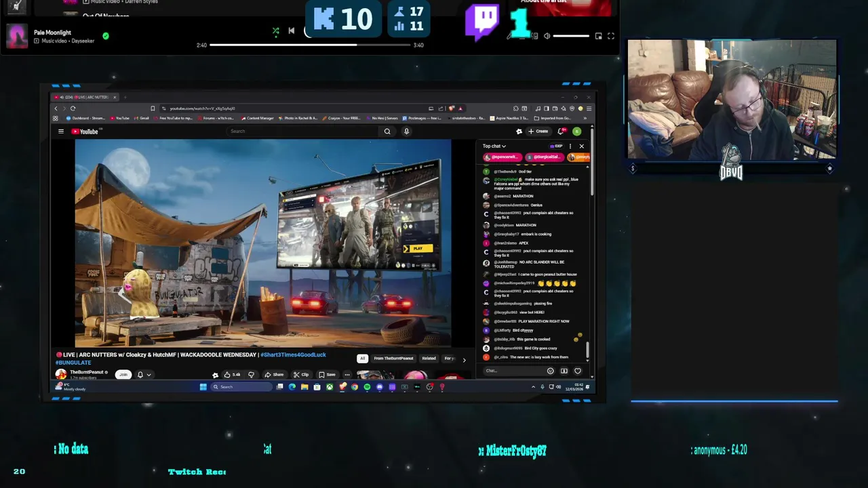Click the YouTube search magnifier button
The image size is (868, 488).
click(x=387, y=131)
